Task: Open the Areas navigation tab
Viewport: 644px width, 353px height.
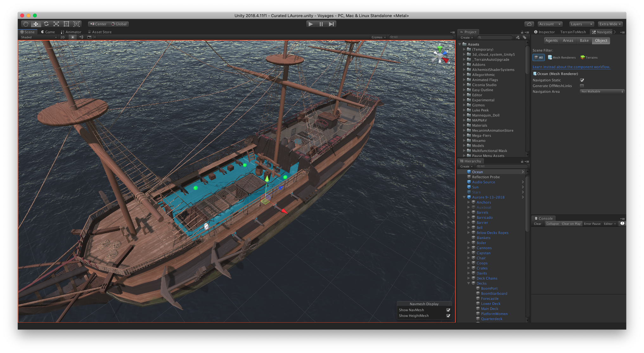Action: [x=568, y=41]
